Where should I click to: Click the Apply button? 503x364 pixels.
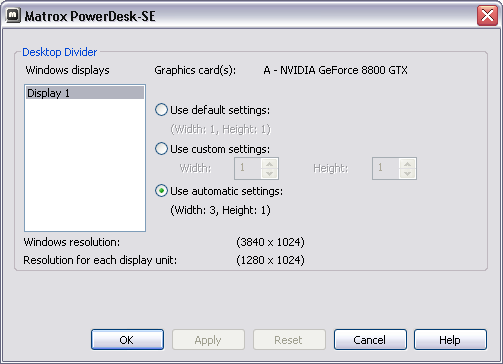pos(208,340)
